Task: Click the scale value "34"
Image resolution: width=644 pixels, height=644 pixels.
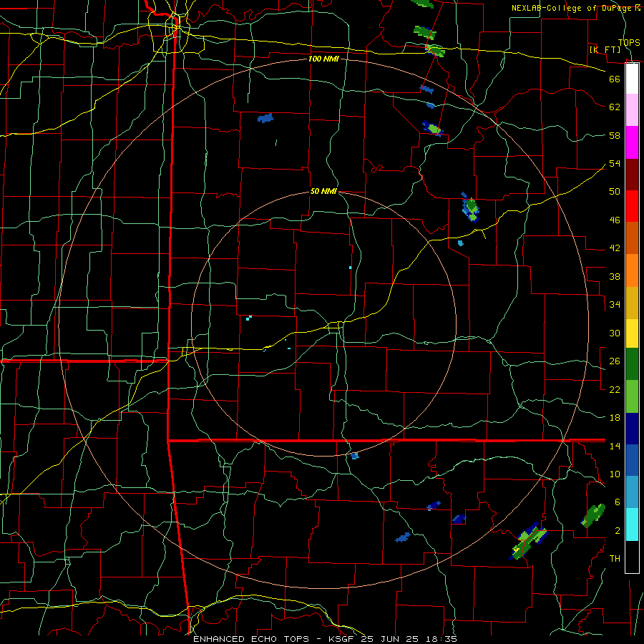Action: coord(615,305)
